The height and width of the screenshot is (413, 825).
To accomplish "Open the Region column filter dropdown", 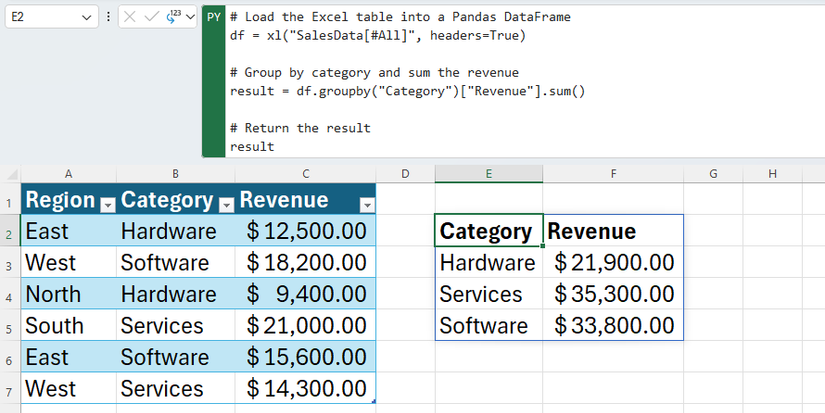I will coord(107,204).
